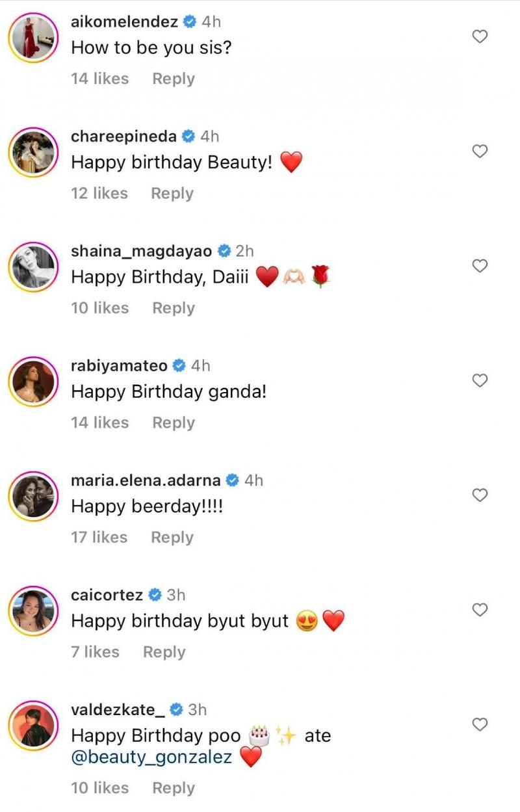
Task: Heart rabiyamateo's 'Happy Birthday ganda!' comment
Action: point(480,380)
